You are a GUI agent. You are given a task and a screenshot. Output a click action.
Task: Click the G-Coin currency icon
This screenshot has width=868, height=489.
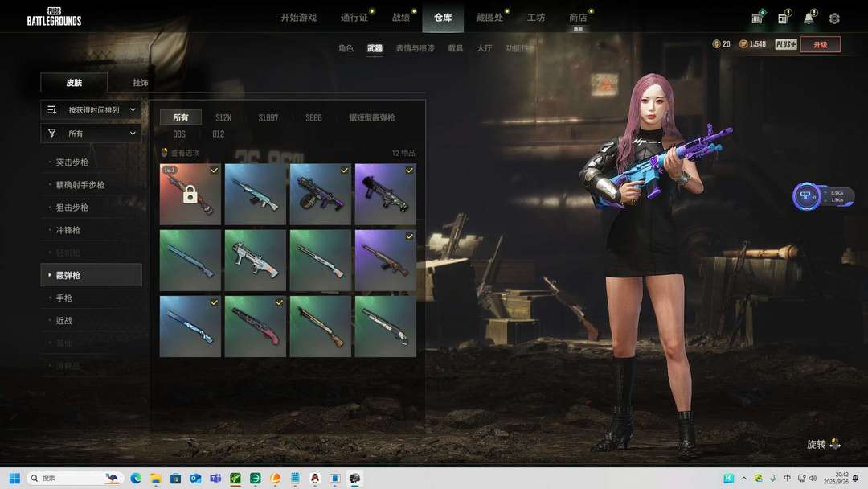coord(716,44)
